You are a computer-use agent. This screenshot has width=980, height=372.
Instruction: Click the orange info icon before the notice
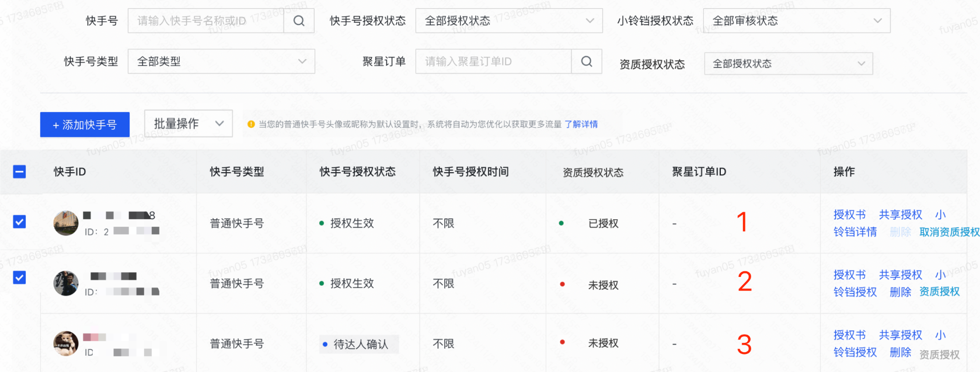coord(251,124)
